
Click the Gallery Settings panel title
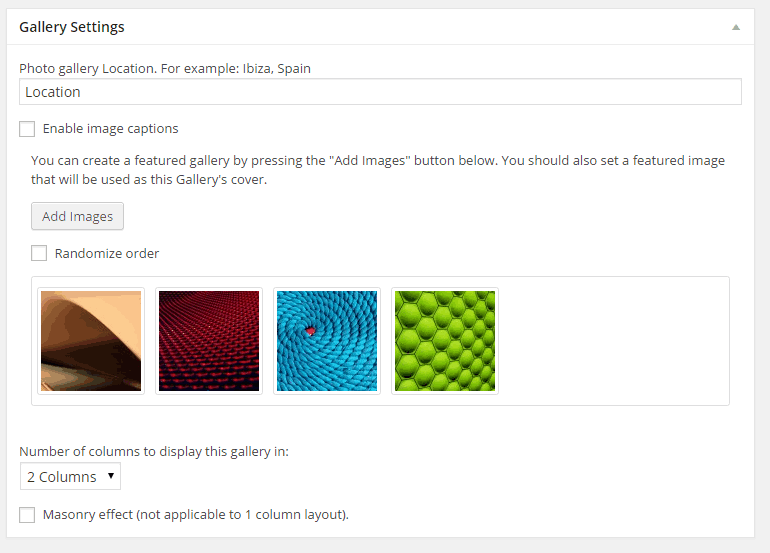[x=72, y=27]
